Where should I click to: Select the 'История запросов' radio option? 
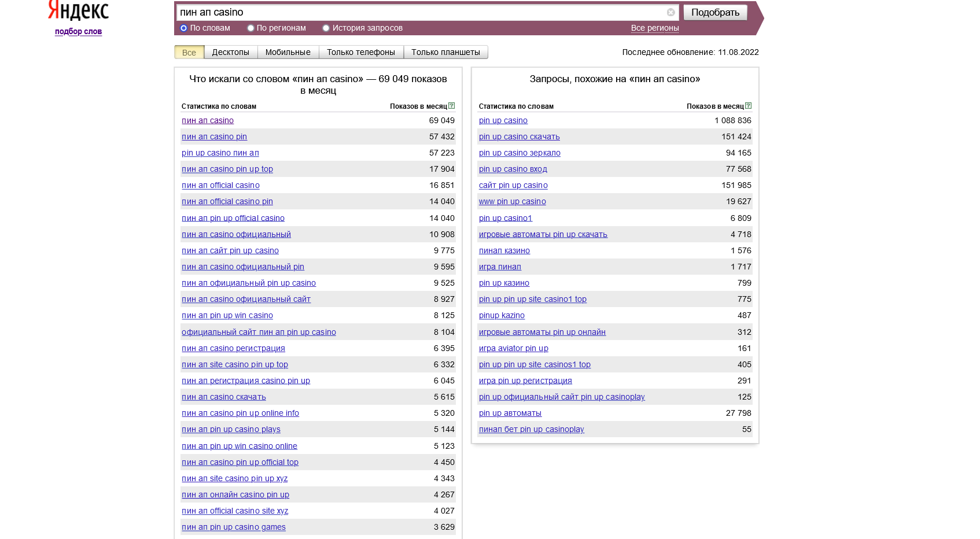click(326, 28)
